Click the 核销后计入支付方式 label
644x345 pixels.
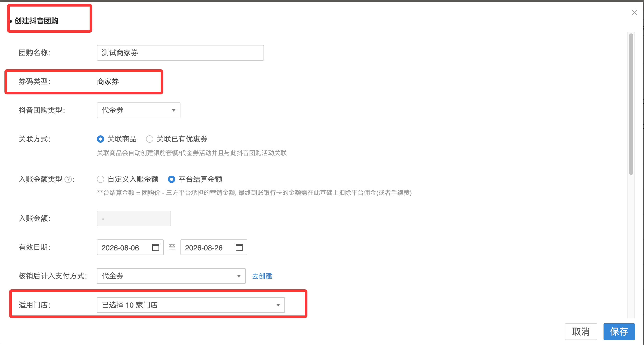tap(53, 276)
